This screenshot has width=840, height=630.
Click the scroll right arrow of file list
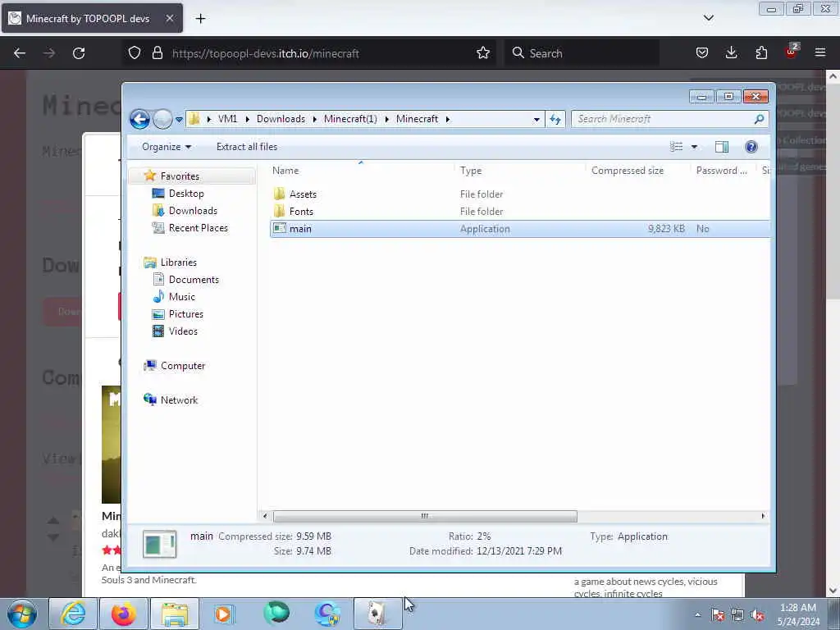coord(763,517)
